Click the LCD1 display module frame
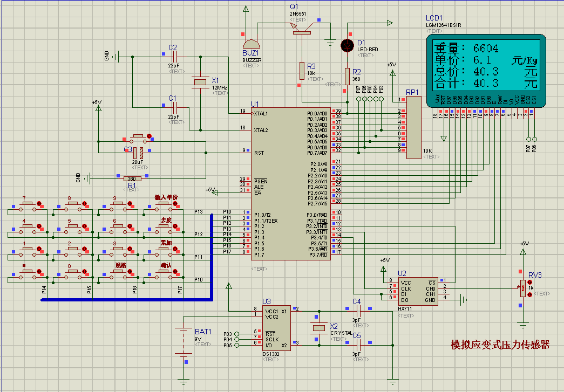The height and width of the screenshot is (392, 564). [x=486, y=71]
